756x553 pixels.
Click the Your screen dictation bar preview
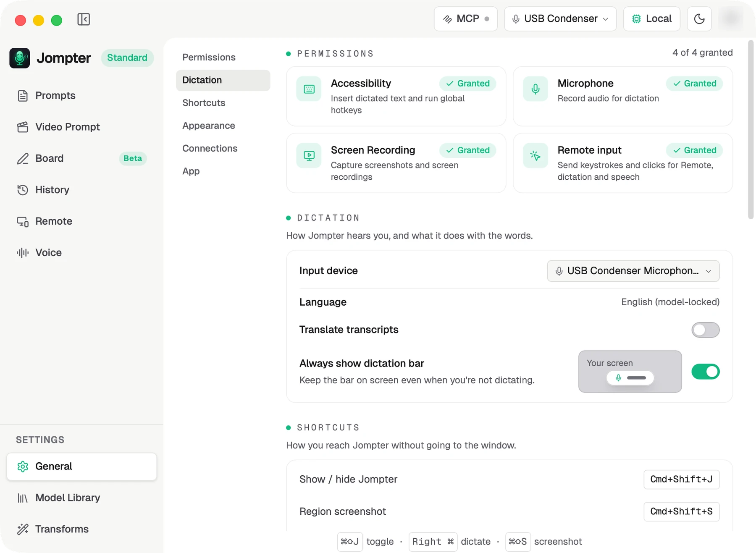(x=630, y=372)
